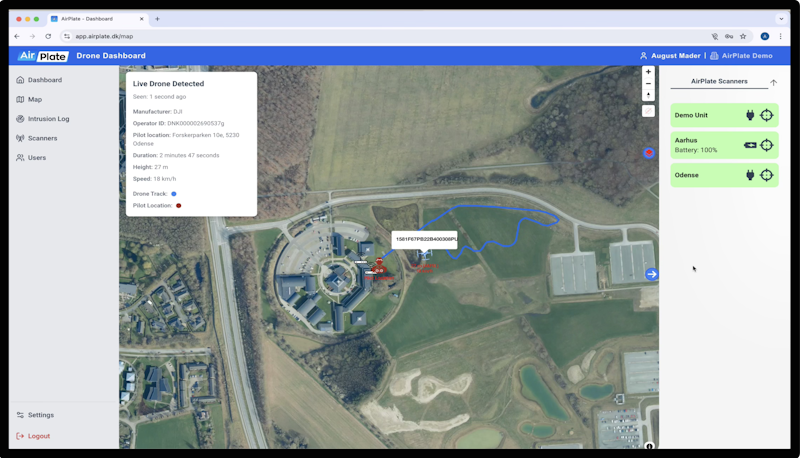This screenshot has width=800, height=458.
Task: Toggle the crossed-out map overlay button
Action: [x=648, y=111]
